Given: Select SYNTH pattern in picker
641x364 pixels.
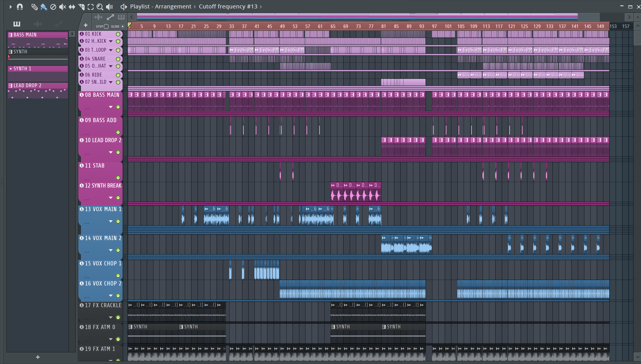Looking at the screenshot, I should [38, 55].
